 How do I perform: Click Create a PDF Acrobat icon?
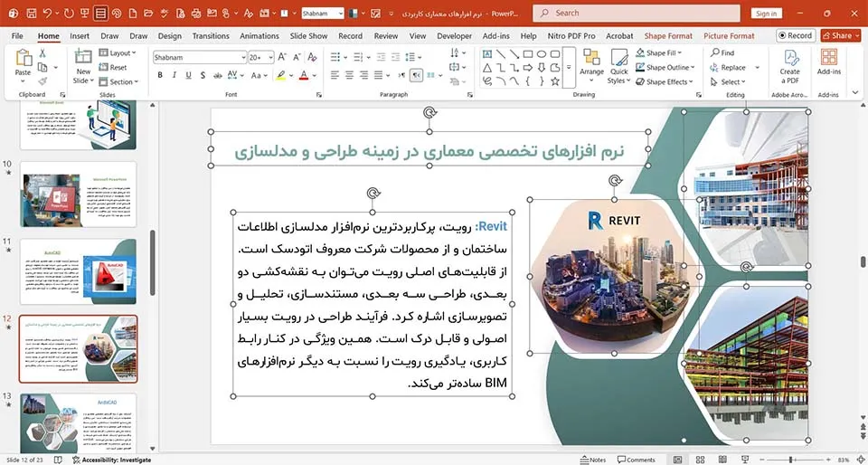coord(790,67)
